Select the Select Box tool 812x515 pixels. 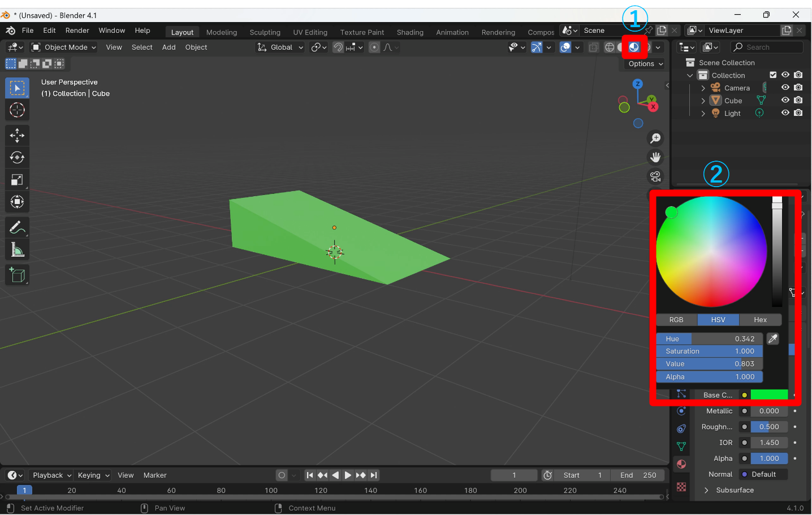coord(17,88)
